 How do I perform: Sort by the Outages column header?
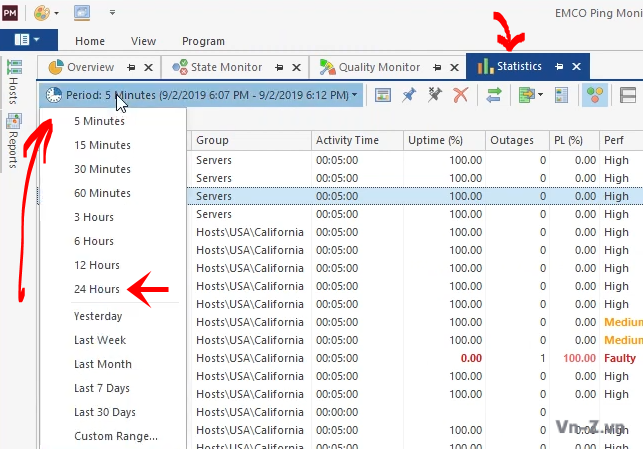pos(518,140)
